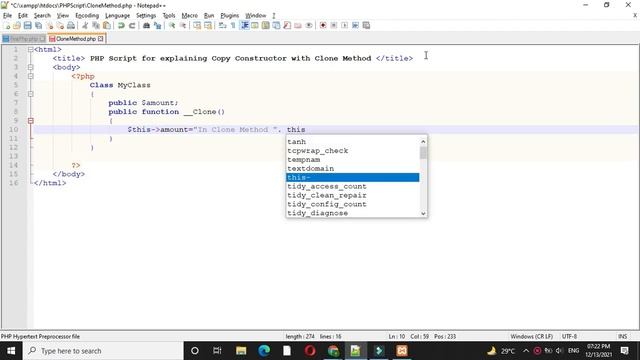Open XAMPP from the taskbar
This screenshot has width=640, height=360.
tap(402, 351)
